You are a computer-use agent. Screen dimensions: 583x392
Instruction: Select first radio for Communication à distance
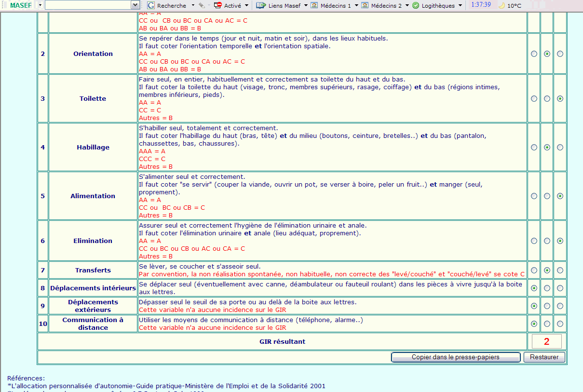pos(534,324)
